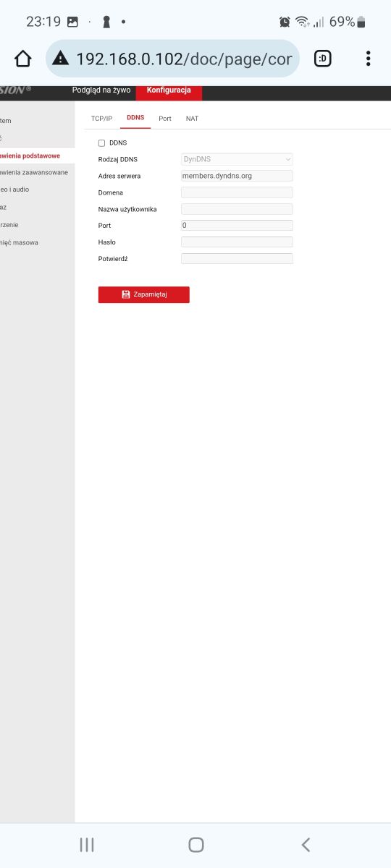Viewport: 391px width, 868px height.
Task: Go to Podgląd na żywo
Action: pos(101,90)
